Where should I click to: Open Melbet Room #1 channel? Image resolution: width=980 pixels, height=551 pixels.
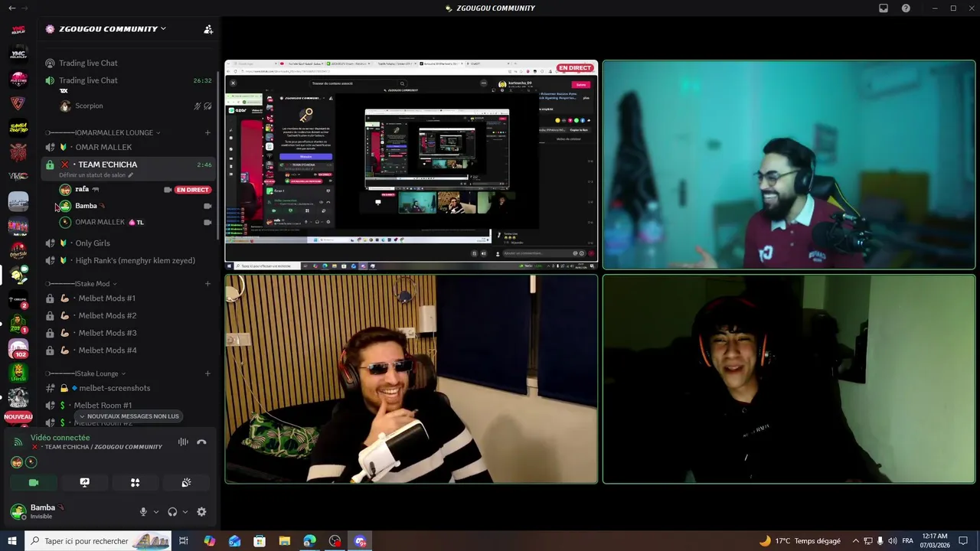click(x=128, y=406)
